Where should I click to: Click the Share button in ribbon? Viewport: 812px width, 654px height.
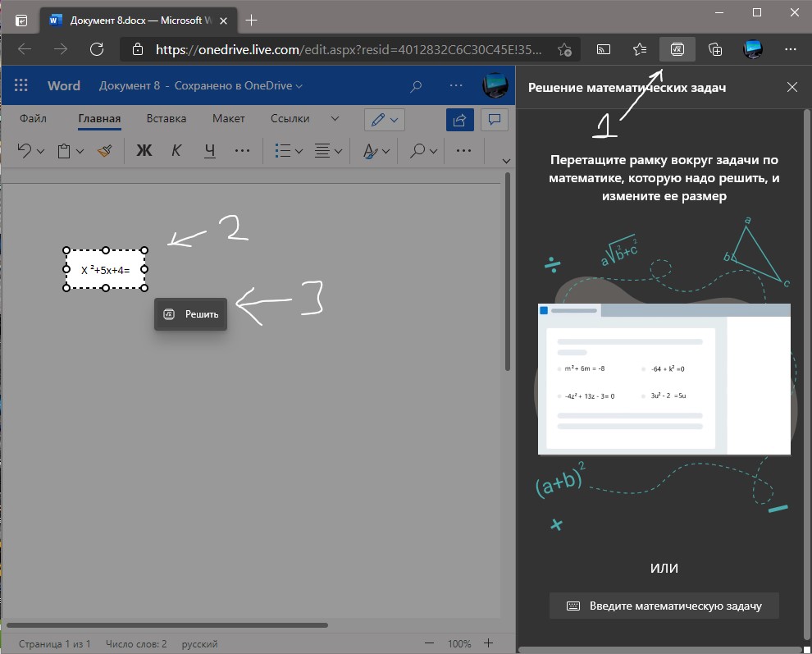coord(460,120)
